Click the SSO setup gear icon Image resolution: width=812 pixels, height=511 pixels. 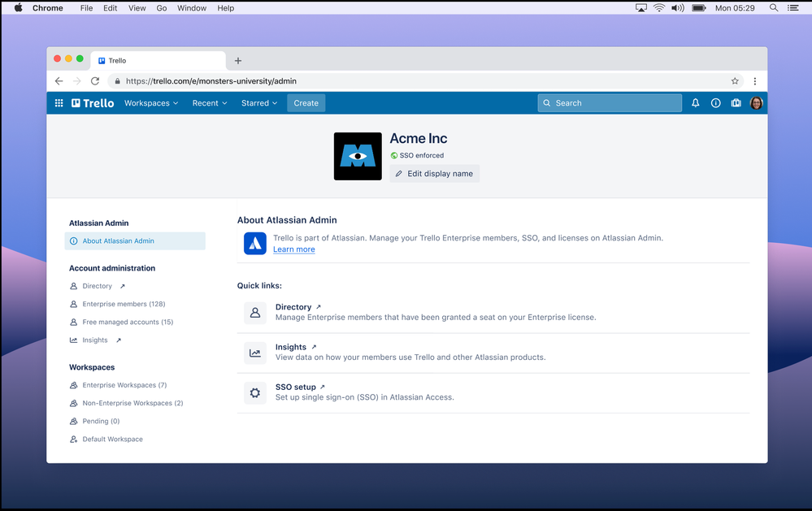pos(255,393)
